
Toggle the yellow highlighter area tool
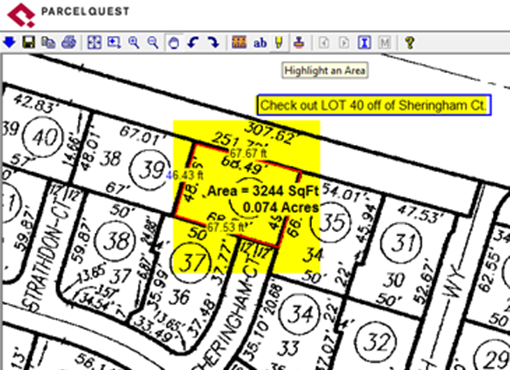tap(279, 43)
